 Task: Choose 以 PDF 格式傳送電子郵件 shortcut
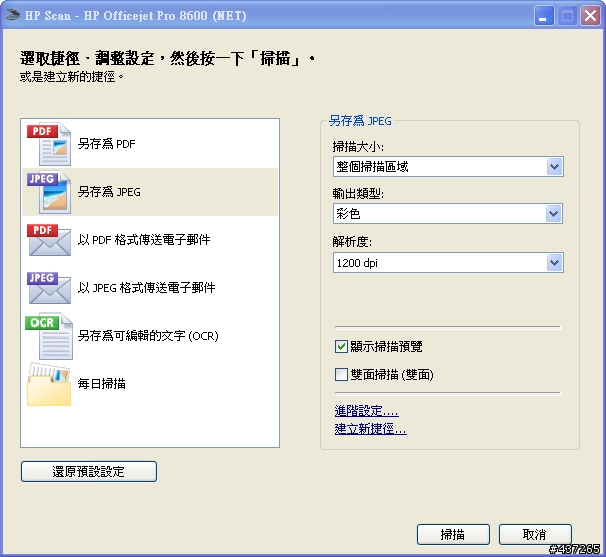click(x=144, y=240)
